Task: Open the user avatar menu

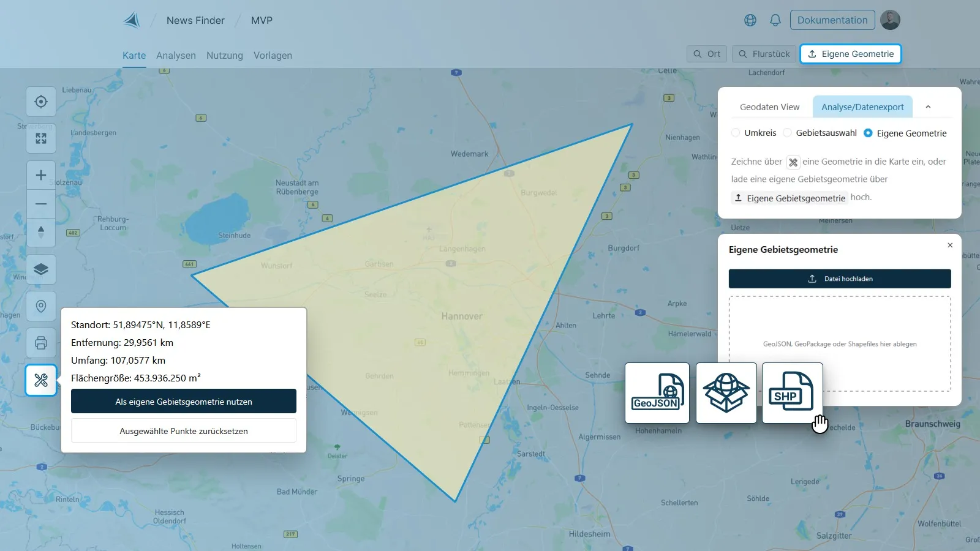Action: [x=890, y=20]
